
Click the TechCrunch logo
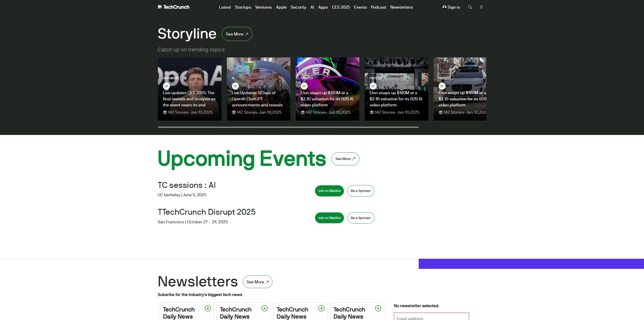174,7
